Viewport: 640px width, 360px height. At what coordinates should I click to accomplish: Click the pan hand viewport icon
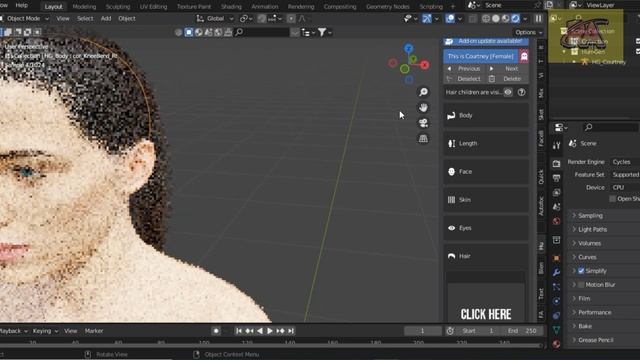pyautogui.click(x=423, y=107)
